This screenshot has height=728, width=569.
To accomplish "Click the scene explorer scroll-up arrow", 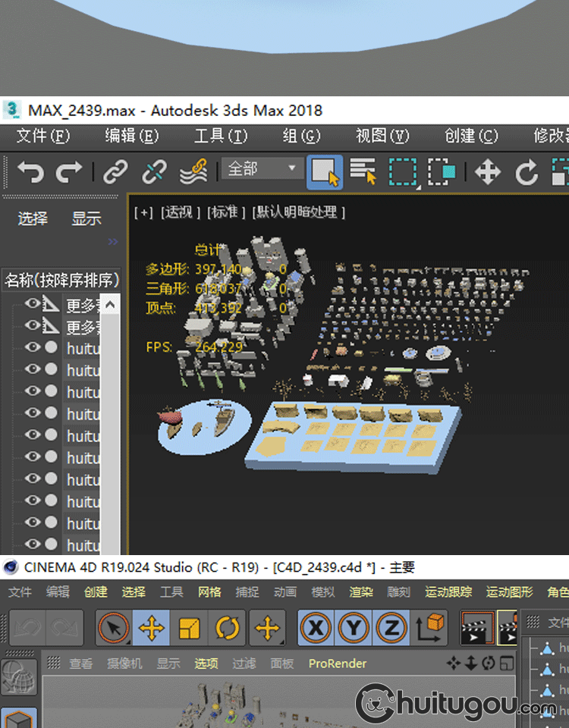I will point(110,305).
